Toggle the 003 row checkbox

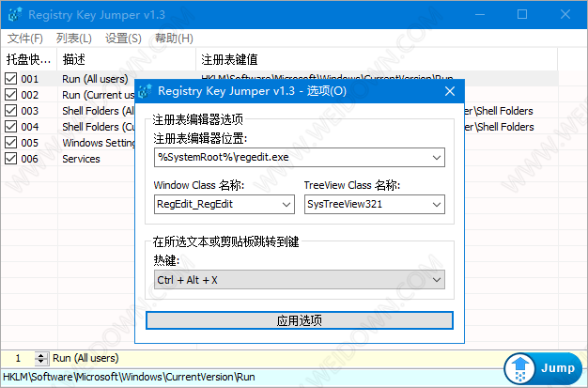(10, 111)
